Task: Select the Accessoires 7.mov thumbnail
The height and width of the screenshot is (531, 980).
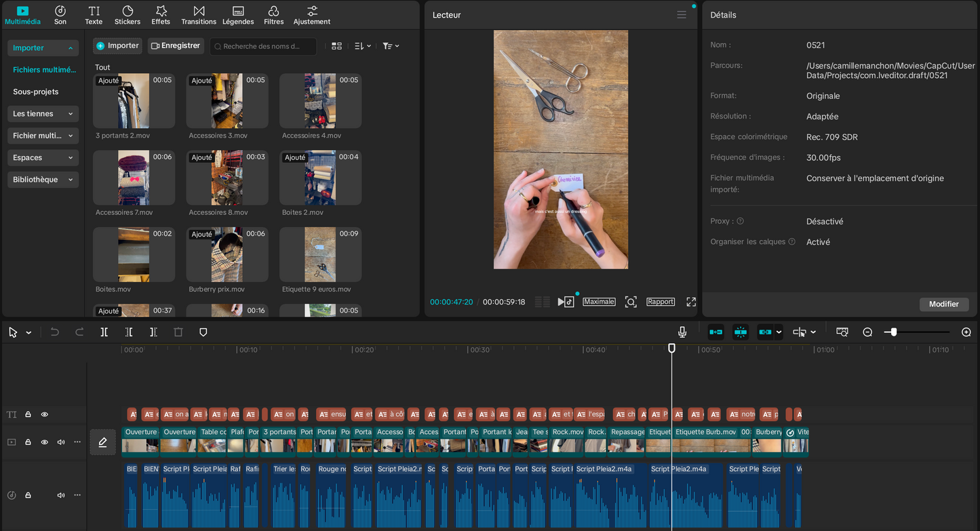Action: point(134,178)
